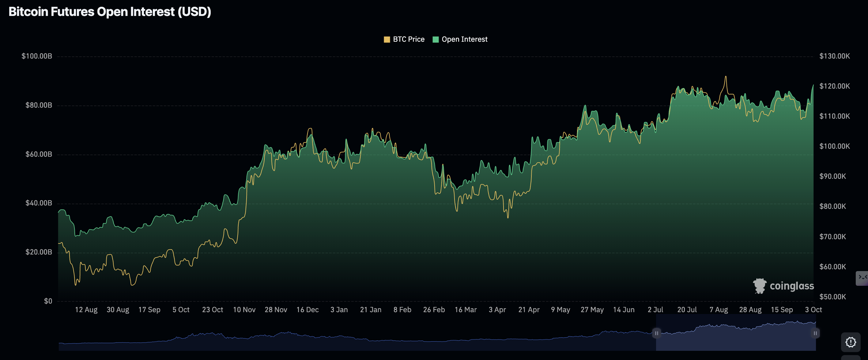Grab the left range navigator pause handle
This screenshot has width=868, height=360.
click(656, 333)
